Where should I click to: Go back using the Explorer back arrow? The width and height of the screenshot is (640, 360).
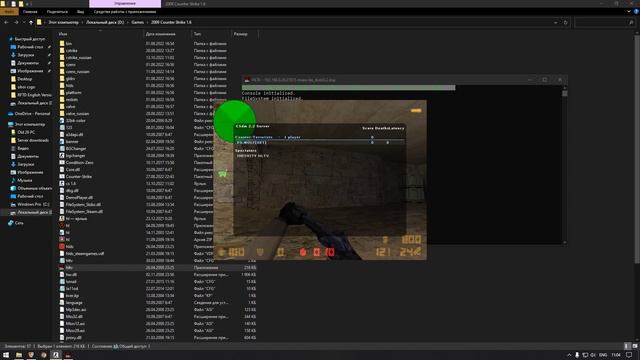pos(6,22)
